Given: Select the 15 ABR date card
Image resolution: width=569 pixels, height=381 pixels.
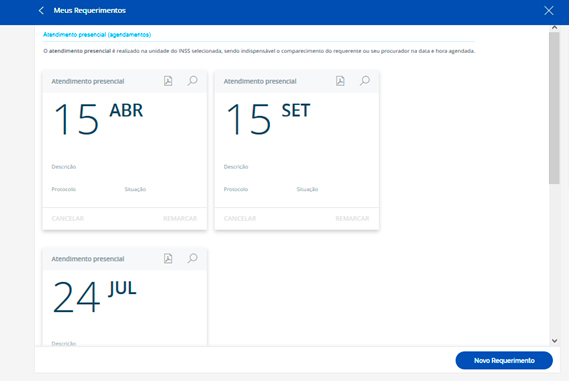Looking at the screenshot, I should (124, 150).
